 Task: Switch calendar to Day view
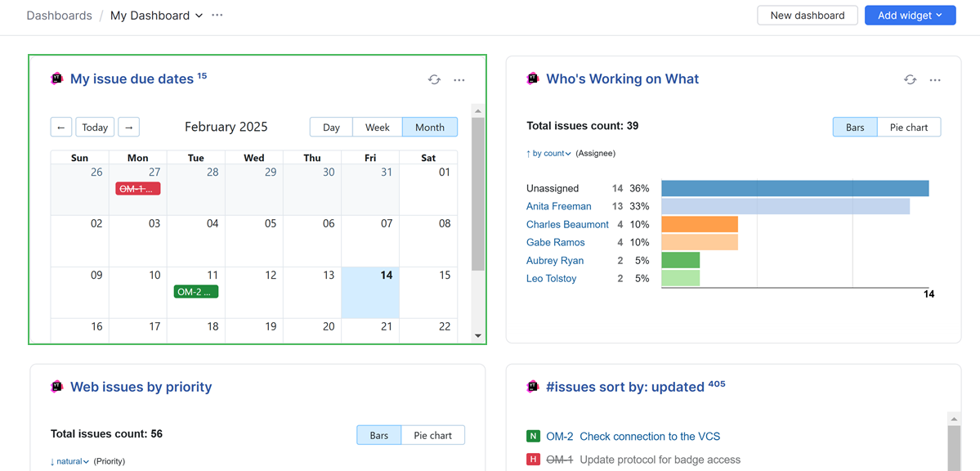click(330, 127)
